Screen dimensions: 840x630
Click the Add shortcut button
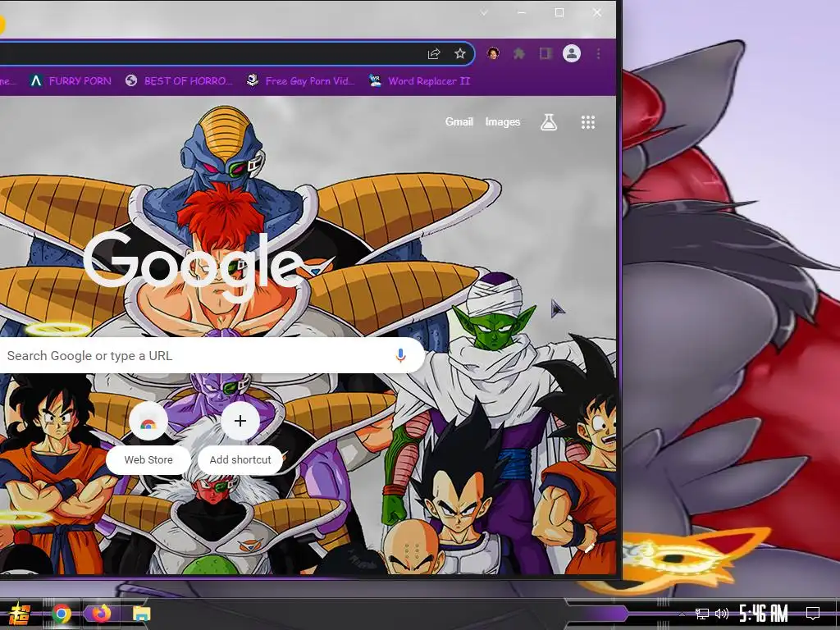coord(240,438)
